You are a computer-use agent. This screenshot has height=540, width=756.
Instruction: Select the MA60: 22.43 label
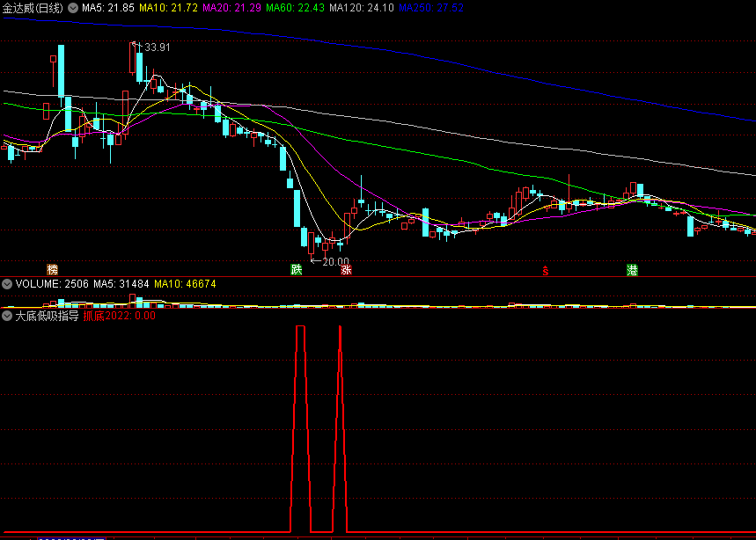click(x=295, y=8)
